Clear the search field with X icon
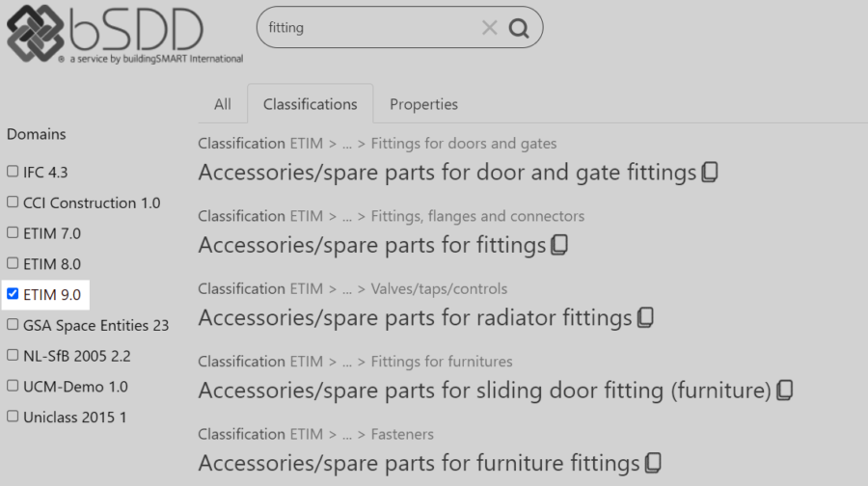868x486 pixels. tap(490, 28)
